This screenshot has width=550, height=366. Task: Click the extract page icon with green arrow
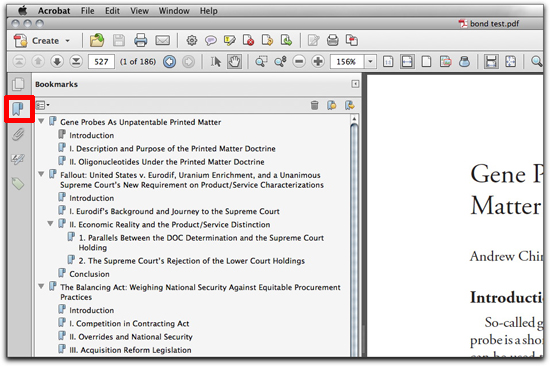click(286, 40)
